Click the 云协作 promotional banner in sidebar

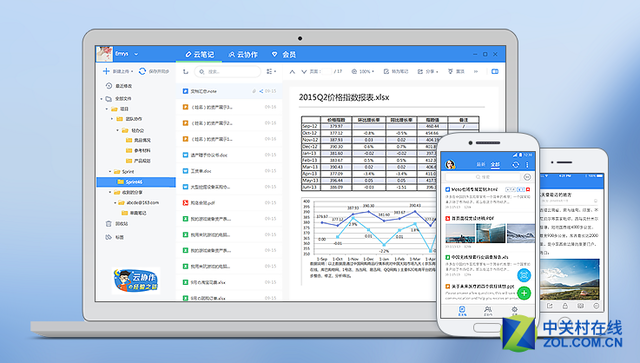(136, 281)
